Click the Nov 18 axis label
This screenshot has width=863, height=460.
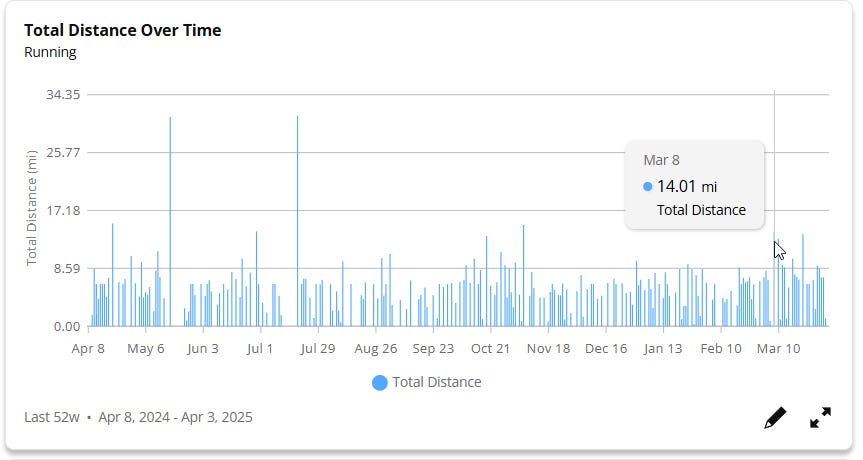pos(548,349)
